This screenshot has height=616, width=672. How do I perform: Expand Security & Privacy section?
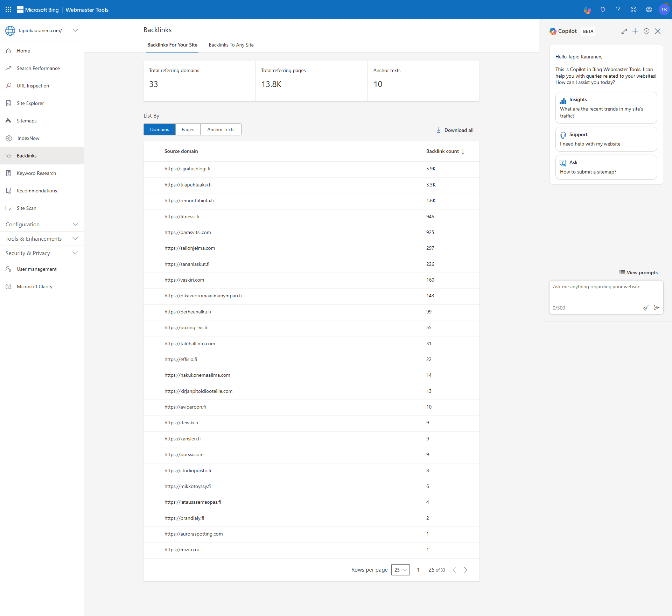pos(42,253)
